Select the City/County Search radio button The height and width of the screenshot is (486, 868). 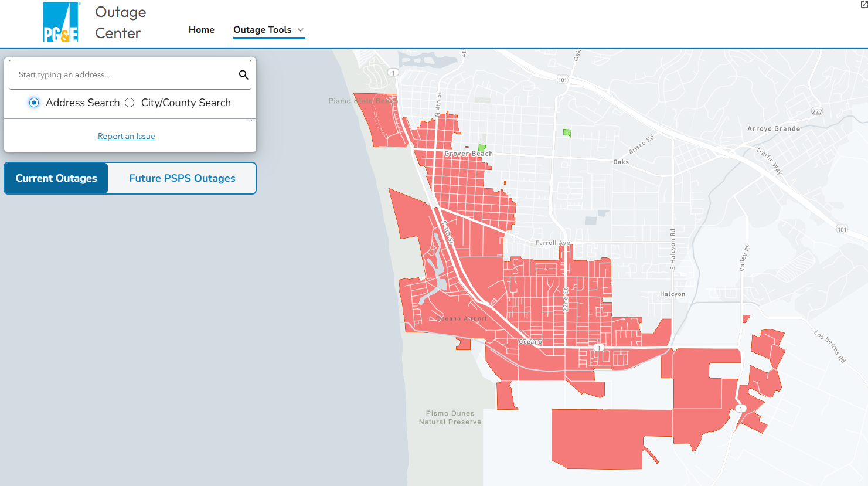(x=130, y=103)
